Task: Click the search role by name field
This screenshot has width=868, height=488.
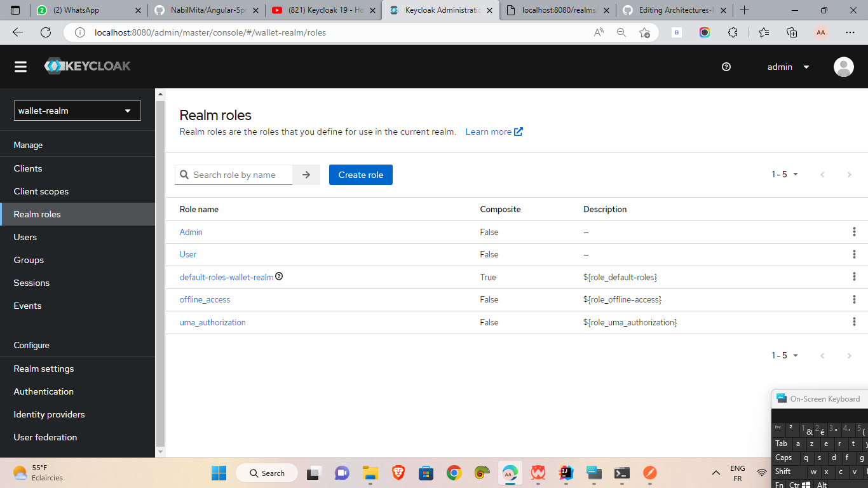Action: point(234,174)
